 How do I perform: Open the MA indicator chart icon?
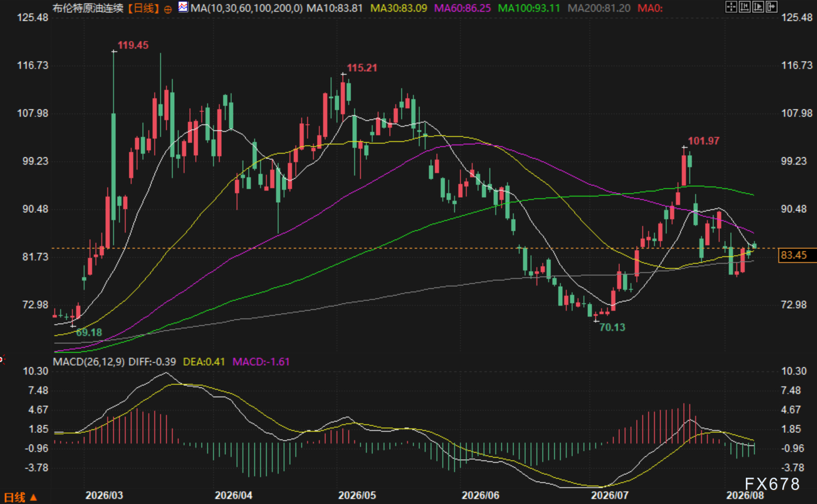tap(183, 7)
